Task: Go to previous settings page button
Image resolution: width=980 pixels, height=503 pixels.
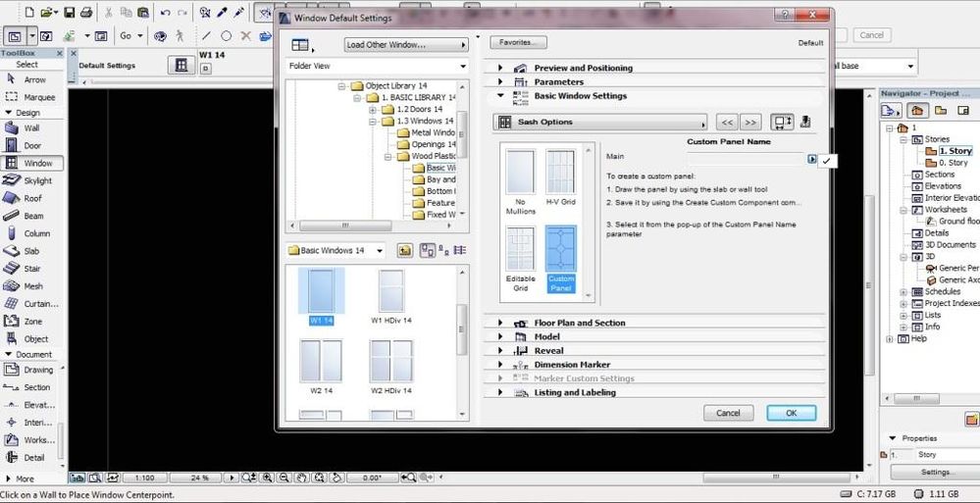Action: (727, 122)
